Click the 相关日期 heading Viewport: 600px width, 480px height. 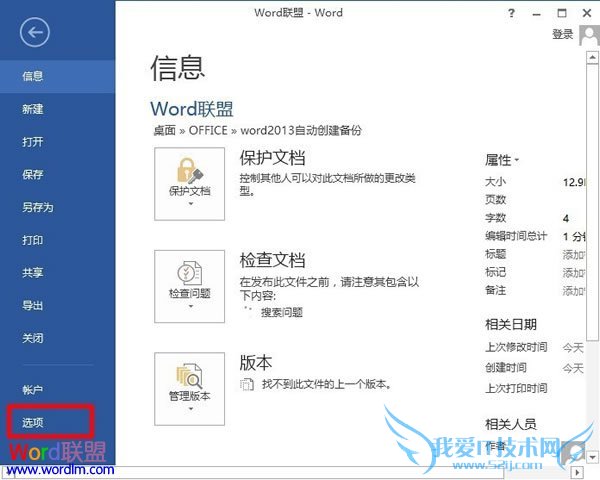[511, 325]
